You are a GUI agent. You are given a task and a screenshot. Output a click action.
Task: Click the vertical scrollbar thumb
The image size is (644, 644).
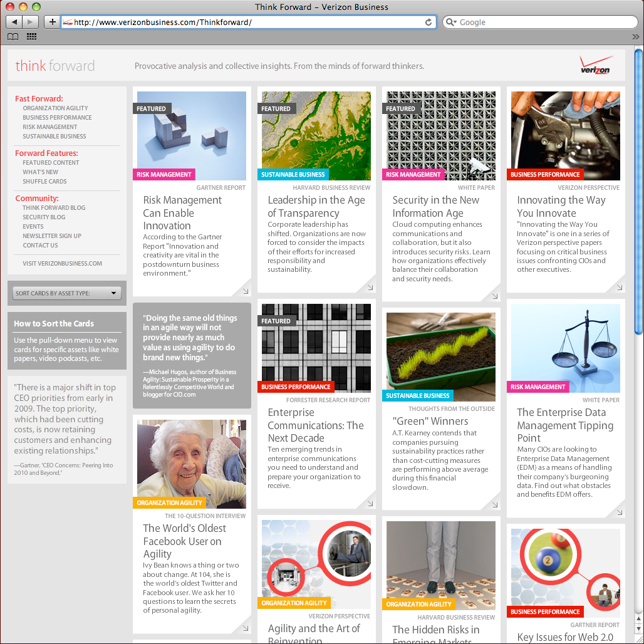pyautogui.click(x=638, y=192)
